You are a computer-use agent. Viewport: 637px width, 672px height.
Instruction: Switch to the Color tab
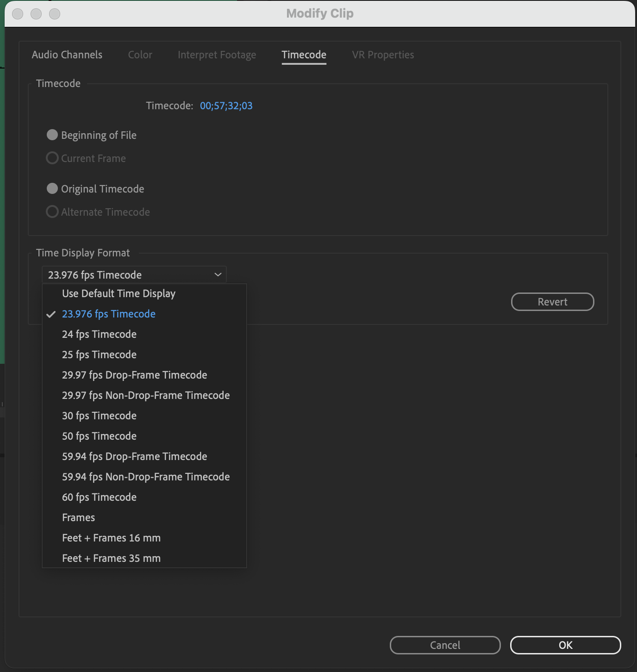[x=140, y=55]
